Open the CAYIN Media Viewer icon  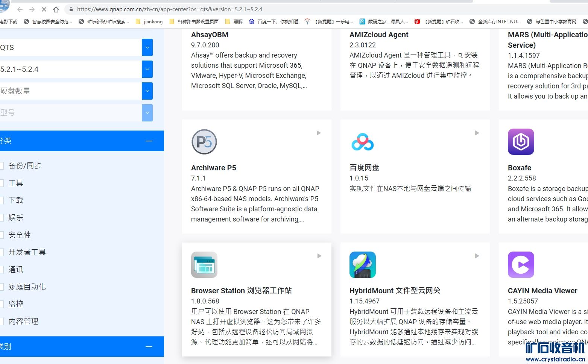coord(521,265)
